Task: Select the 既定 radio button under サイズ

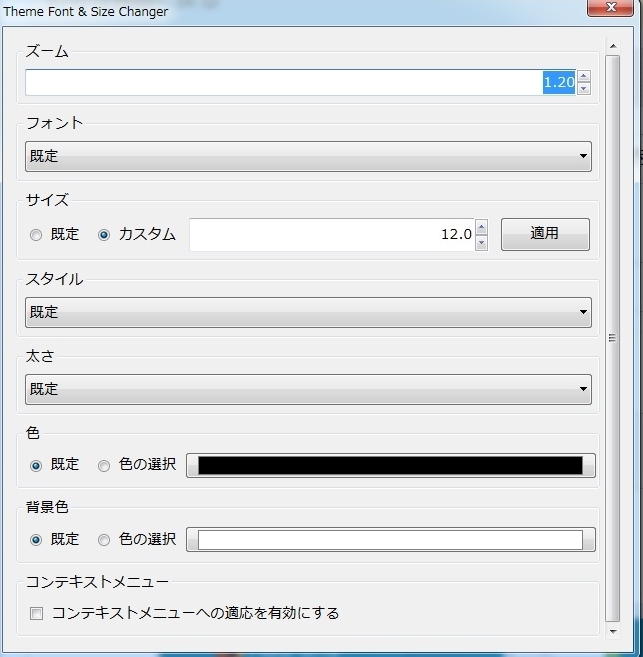Action: [x=36, y=235]
